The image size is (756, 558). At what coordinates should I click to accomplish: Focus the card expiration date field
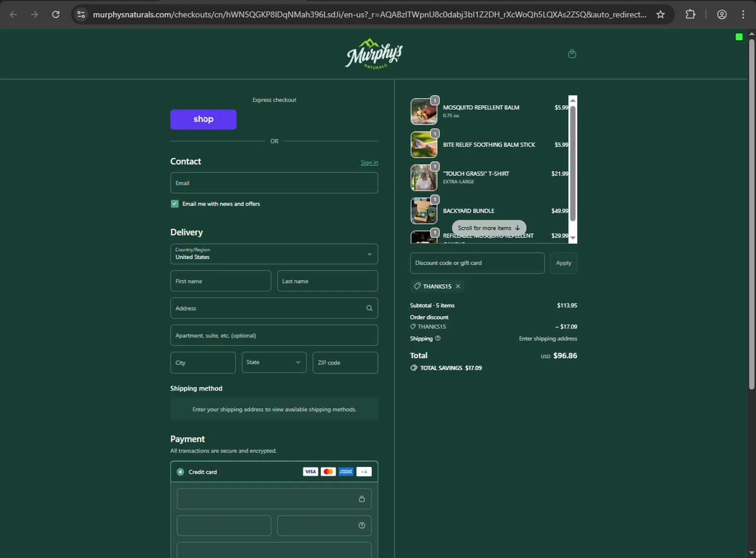[x=224, y=525]
